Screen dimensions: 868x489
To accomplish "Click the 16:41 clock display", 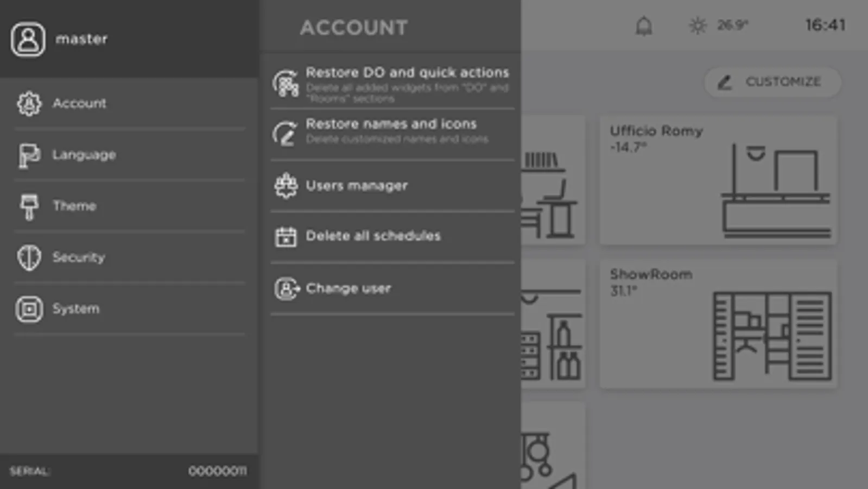I will (825, 25).
